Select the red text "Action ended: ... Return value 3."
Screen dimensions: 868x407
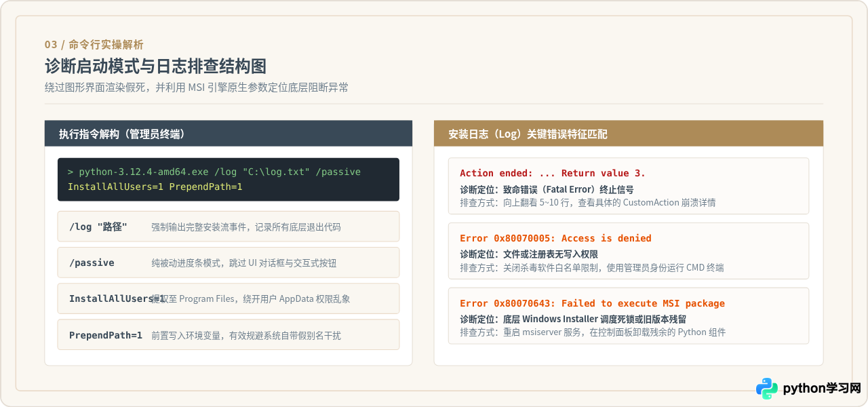[x=553, y=173]
